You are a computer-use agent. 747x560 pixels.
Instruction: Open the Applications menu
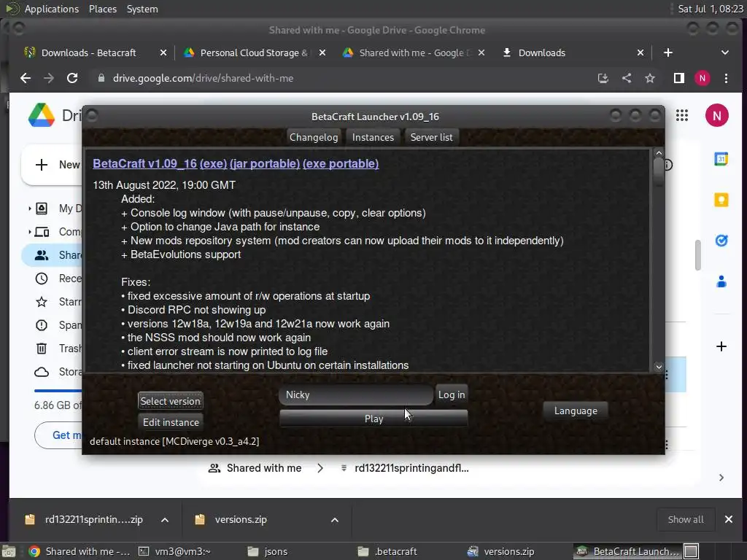coord(52,9)
